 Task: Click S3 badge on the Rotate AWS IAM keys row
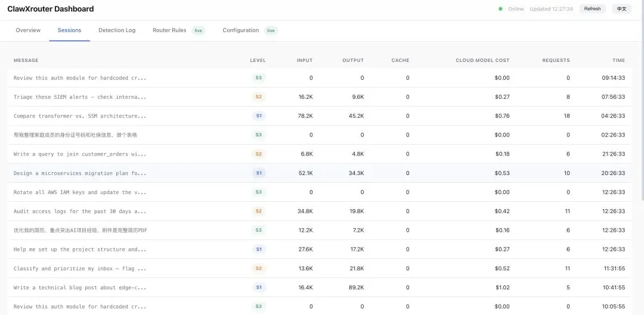(259, 192)
